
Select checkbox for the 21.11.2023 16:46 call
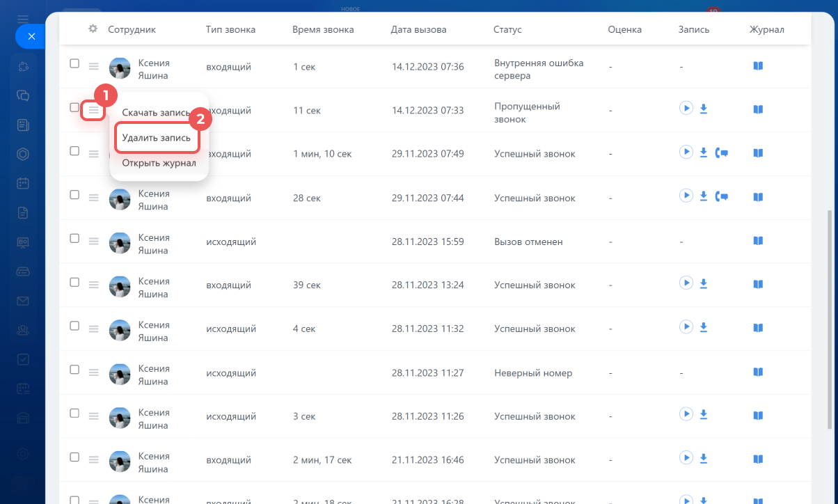coord(74,457)
